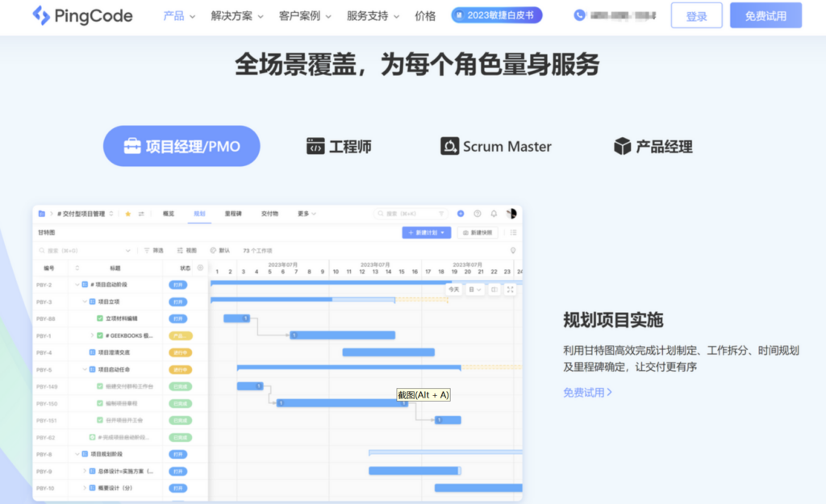Click the filter funnel inside the search box
Viewport: 826px width, 504px height.
click(441, 214)
